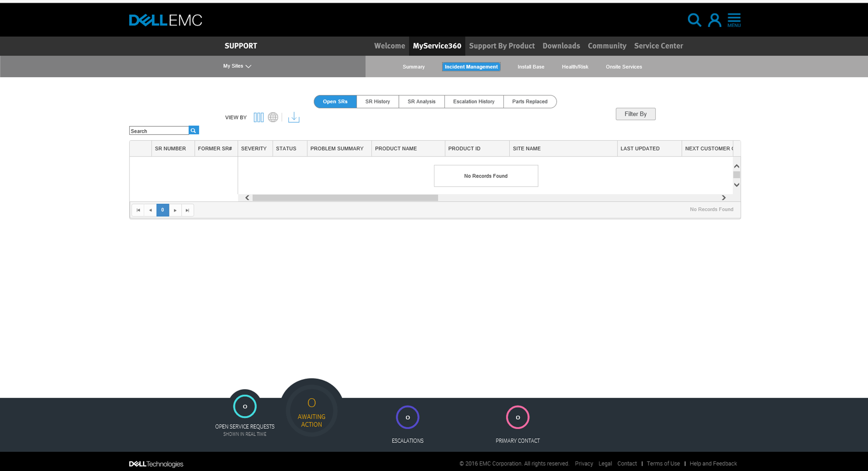Click the search submit magnifier button
The height and width of the screenshot is (471, 868).
click(x=193, y=131)
